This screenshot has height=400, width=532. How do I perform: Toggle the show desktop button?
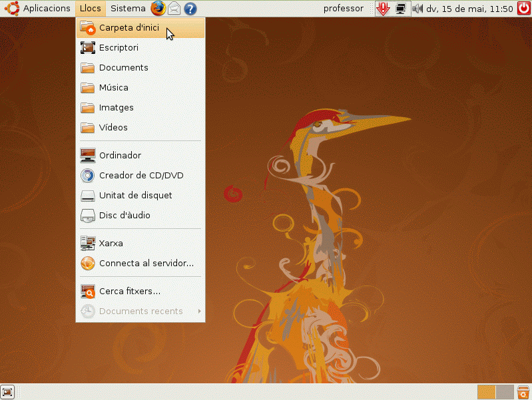tap(8, 391)
